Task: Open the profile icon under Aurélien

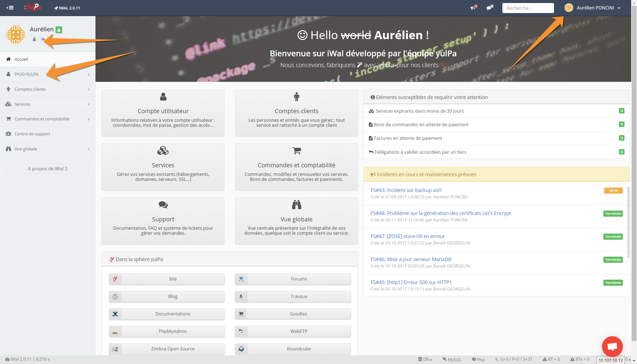Action: coord(34,39)
